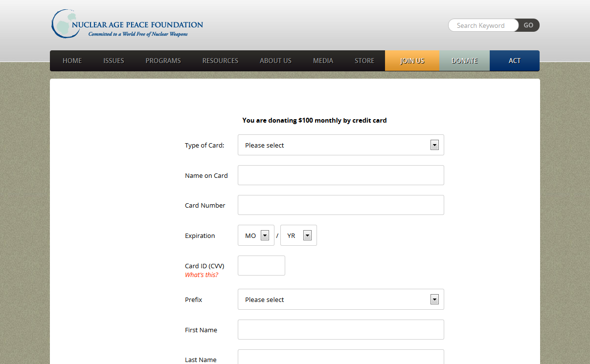Click the blue ACT button
The width and height of the screenshot is (590, 364).
point(514,61)
